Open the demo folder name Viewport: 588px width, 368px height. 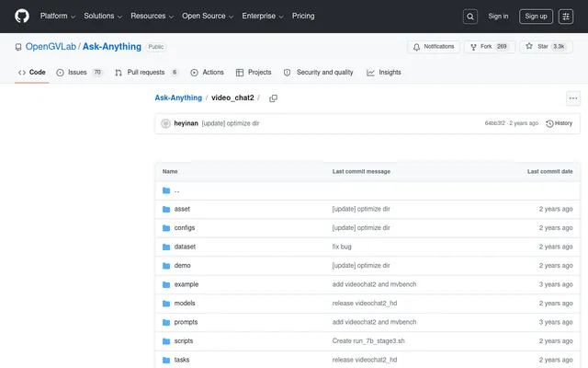click(182, 266)
